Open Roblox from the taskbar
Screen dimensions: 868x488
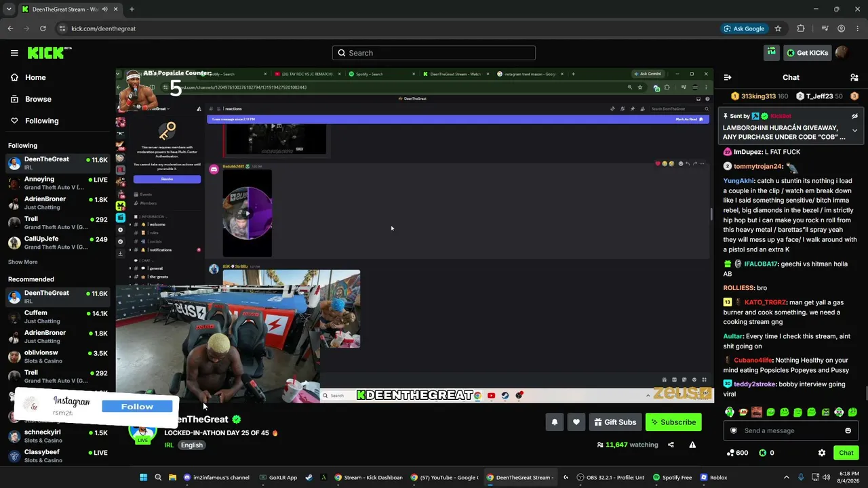714,477
